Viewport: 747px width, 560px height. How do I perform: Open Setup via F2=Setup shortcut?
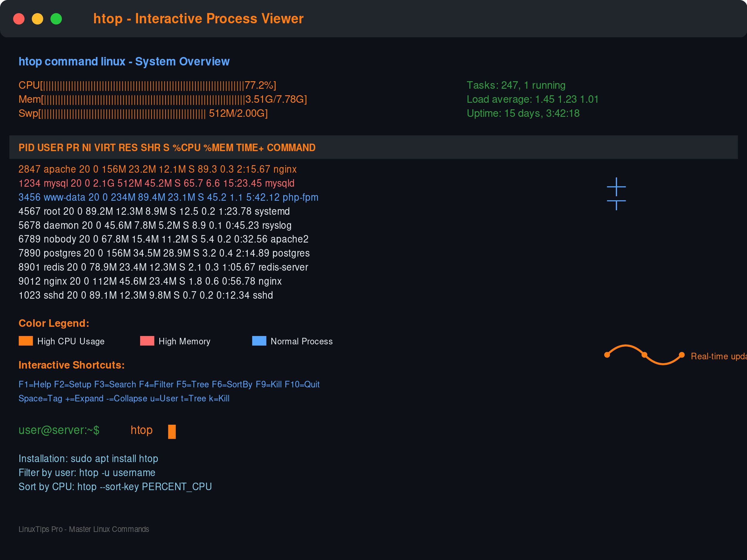coord(73,384)
